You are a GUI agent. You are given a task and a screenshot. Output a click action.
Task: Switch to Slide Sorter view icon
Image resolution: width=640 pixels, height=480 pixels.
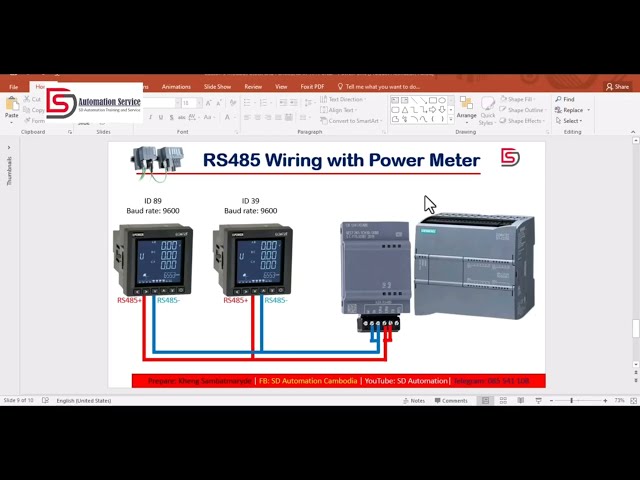pyautogui.click(x=503, y=401)
